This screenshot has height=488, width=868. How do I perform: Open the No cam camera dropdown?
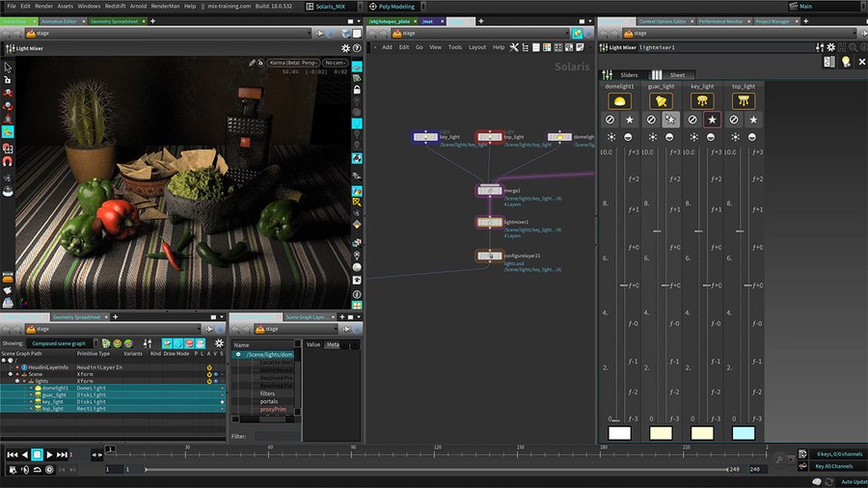point(336,63)
